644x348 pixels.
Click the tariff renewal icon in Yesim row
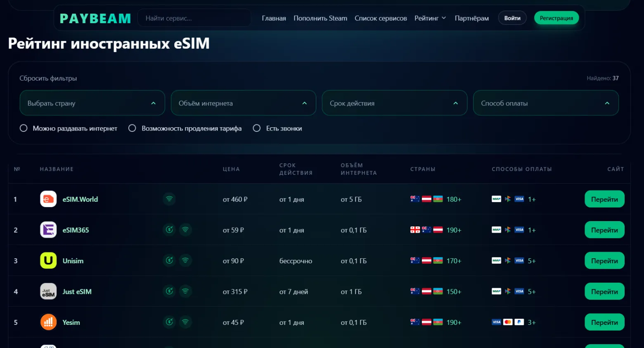pyautogui.click(x=169, y=322)
